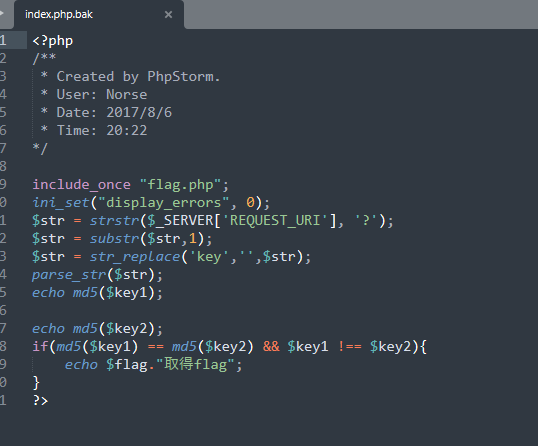This screenshot has width=538, height=446.
Task: Click the '?>' closing tag
Action: (x=40, y=400)
